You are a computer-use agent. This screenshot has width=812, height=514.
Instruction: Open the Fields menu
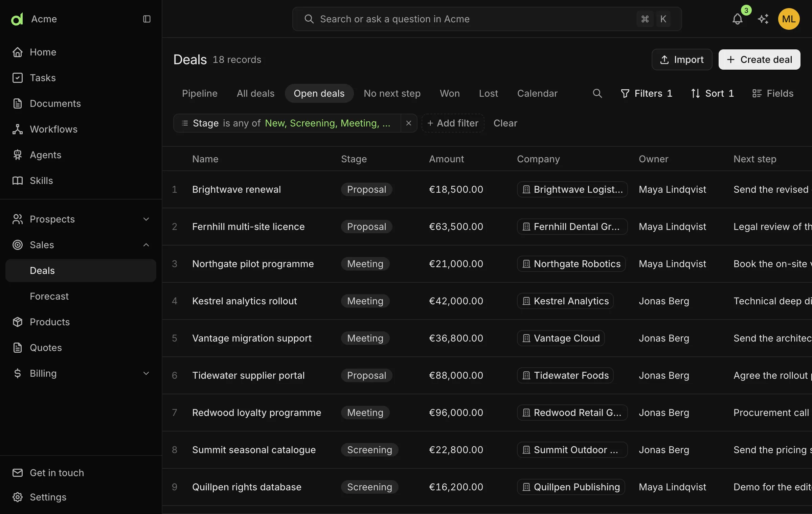pyautogui.click(x=773, y=93)
